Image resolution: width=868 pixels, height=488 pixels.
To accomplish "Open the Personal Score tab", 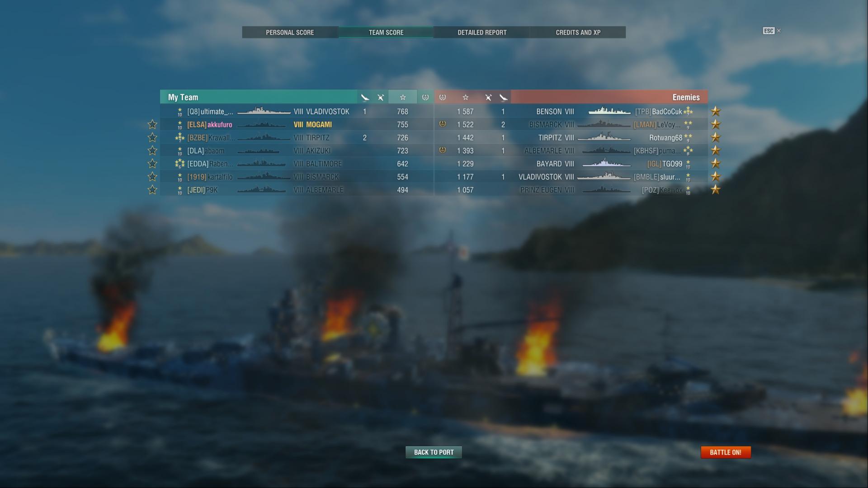I will 290,33.
